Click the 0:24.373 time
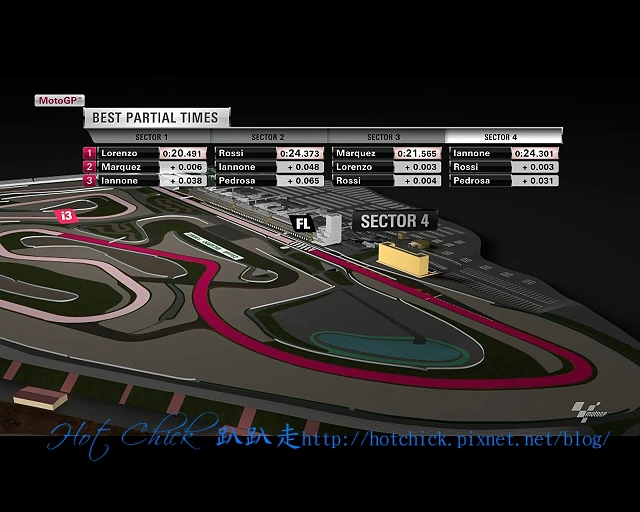 [300, 154]
